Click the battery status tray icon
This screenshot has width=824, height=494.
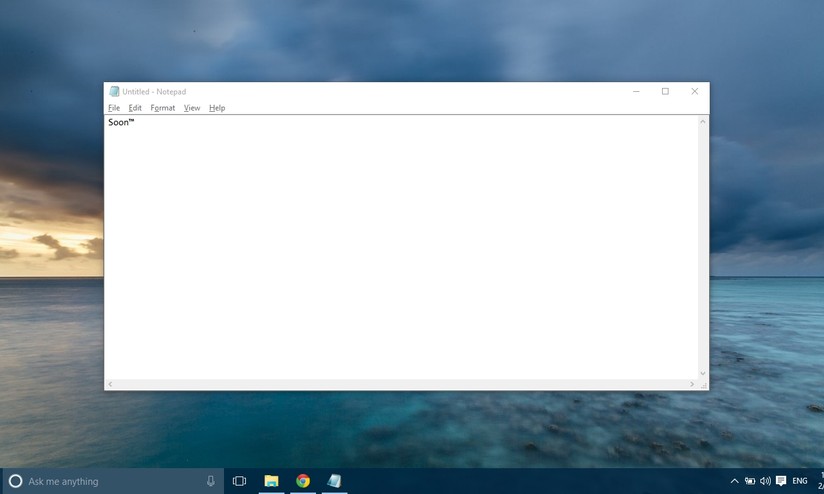pyautogui.click(x=749, y=481)
